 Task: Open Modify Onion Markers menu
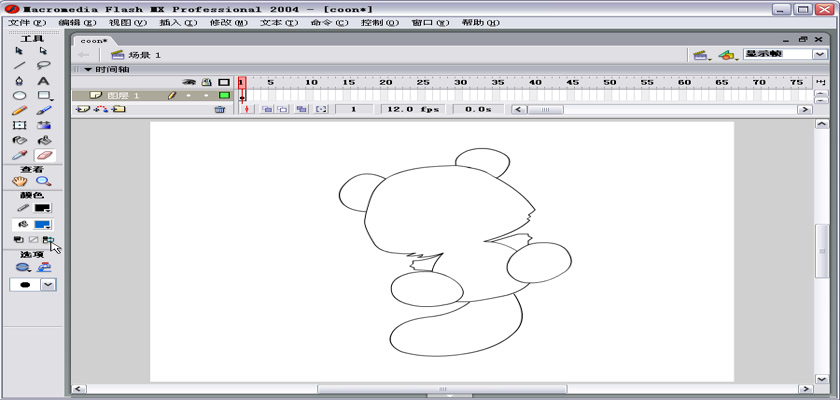tap(320, 109)
